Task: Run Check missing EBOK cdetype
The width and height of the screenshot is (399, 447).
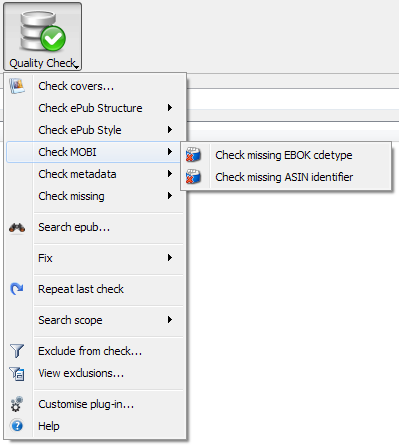Action: 286,155
